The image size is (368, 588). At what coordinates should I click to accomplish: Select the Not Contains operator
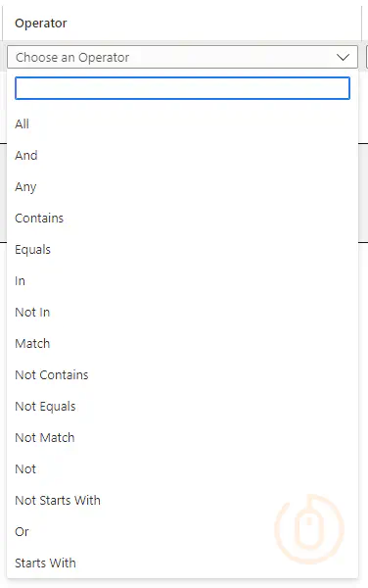click(182, 375)
